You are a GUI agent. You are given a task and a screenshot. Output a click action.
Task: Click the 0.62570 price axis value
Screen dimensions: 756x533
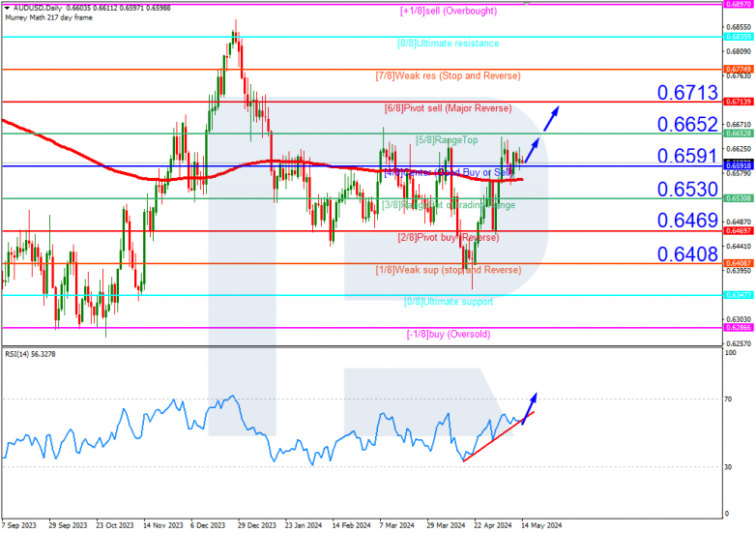(x=739, y=344)
